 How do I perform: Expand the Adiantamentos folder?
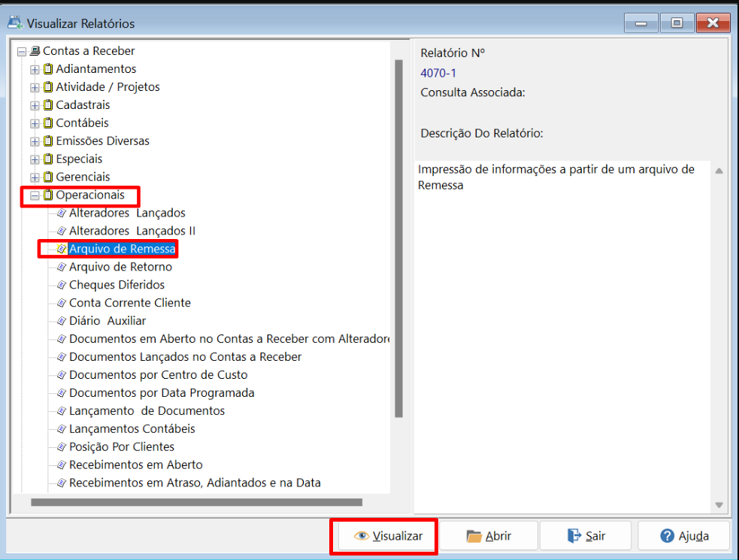point(35,69)
